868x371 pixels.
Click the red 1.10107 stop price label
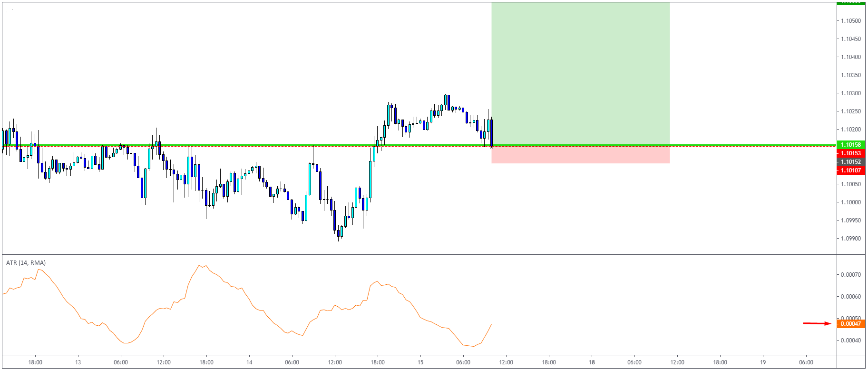851,170
